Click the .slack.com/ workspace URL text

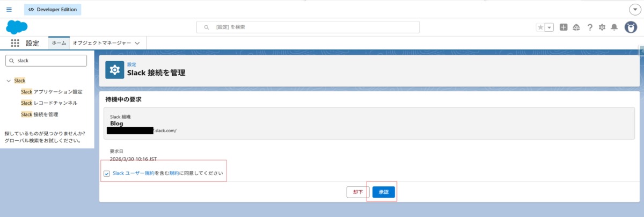click(165, 131)
